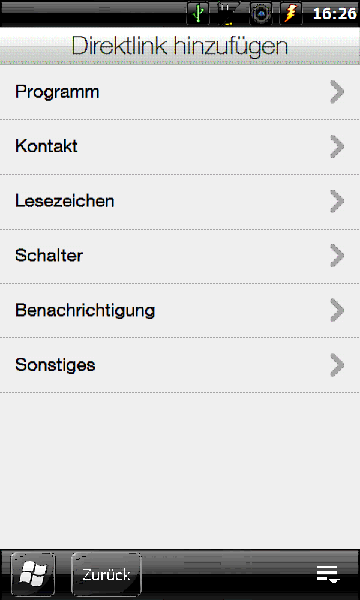
Task: Choose the Lesezeichen list entry
Action: pyautogui.click(x=180, y=202)
